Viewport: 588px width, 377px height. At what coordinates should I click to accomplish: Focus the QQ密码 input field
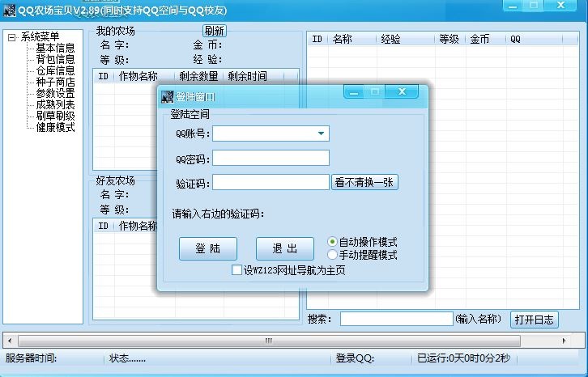coord(271,158)
